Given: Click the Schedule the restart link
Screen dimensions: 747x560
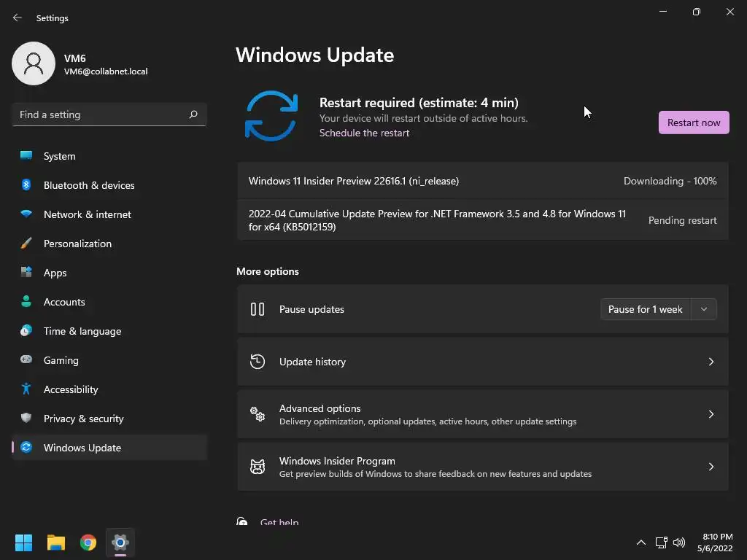Looking at the screenshot, I should tap(364, 133).
